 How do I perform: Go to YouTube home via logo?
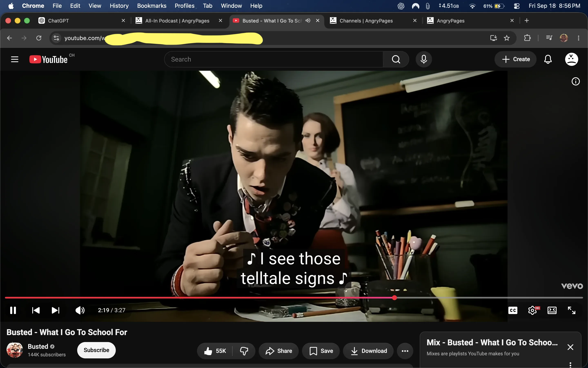pos(49,59)
